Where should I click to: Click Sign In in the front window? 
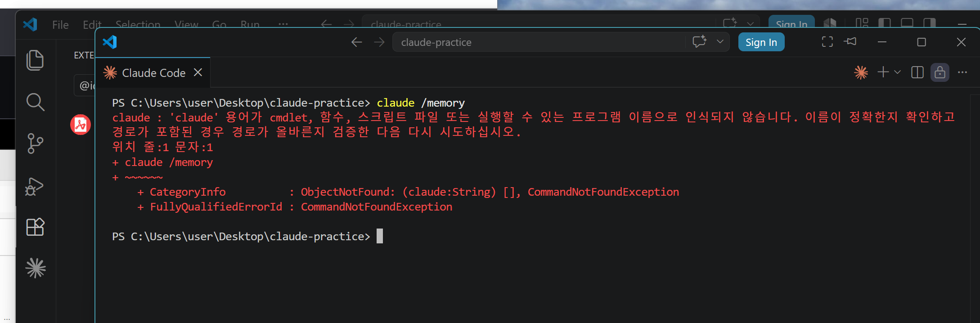tap(761, 42)
